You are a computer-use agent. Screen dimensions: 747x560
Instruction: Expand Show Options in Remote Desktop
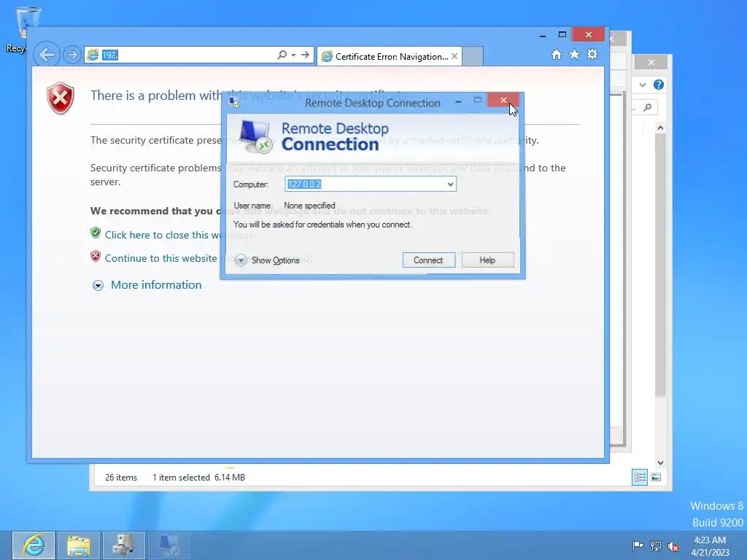click(267, 260)
